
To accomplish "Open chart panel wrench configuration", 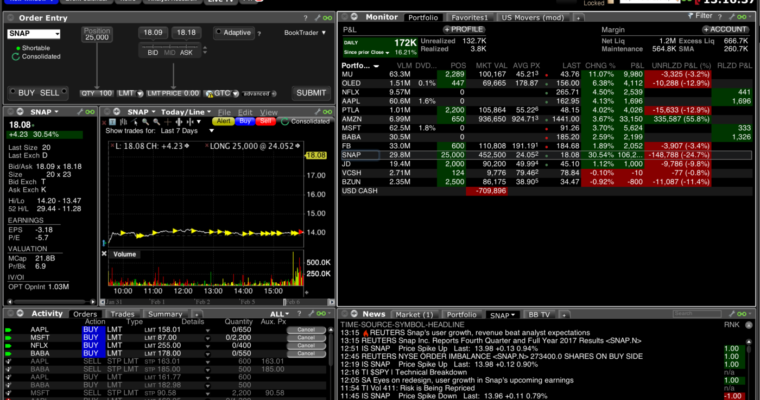I will click(x=317, y=112).
